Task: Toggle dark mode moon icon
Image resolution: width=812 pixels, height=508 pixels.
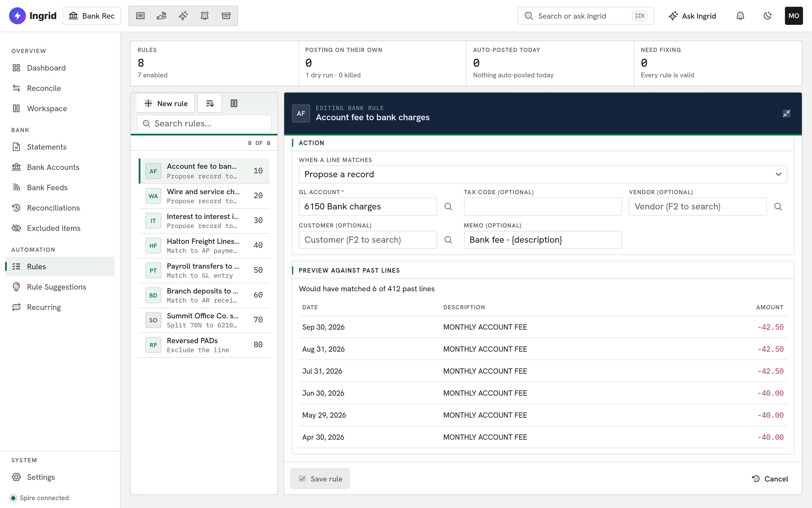Action: pos(767,16)
